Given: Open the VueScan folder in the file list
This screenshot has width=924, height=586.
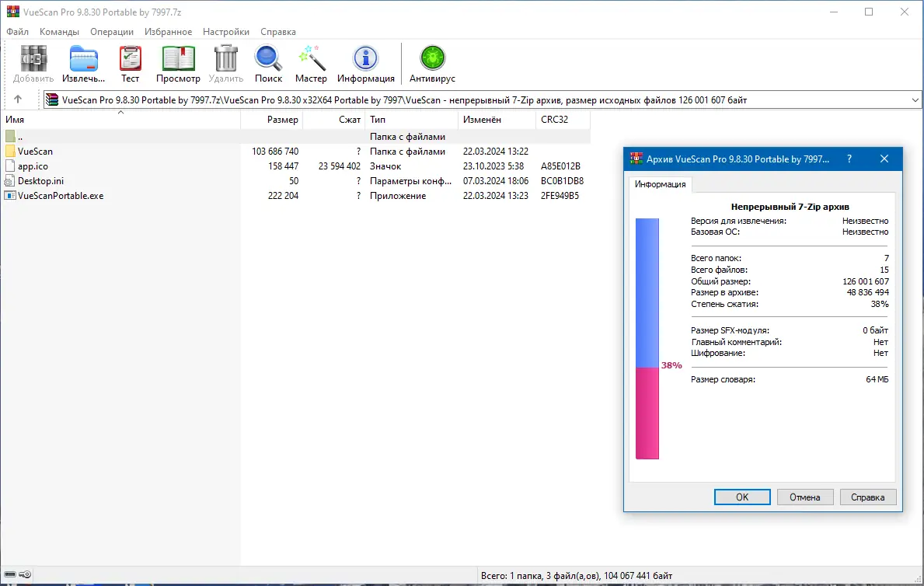Looking at the screenshot, I should tap(36, 151).
